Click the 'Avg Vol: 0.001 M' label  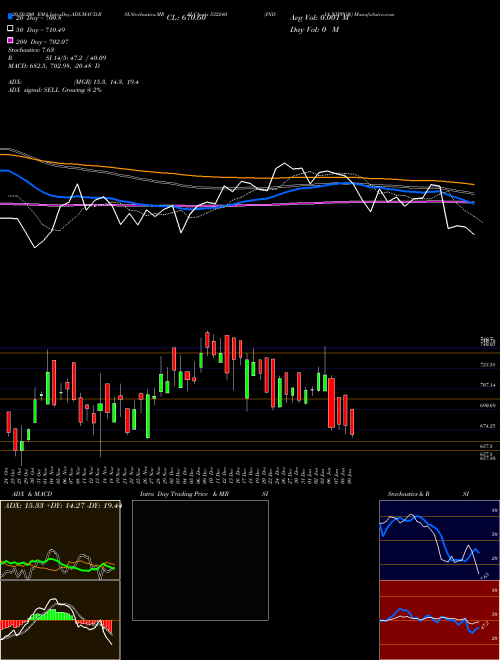coord(320,18)
